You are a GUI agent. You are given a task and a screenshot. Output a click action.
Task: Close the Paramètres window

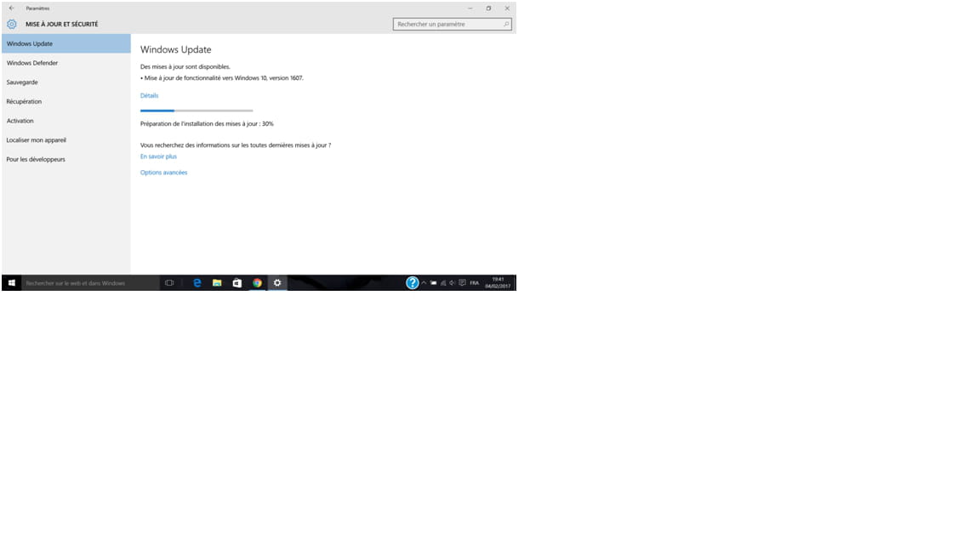508,9
